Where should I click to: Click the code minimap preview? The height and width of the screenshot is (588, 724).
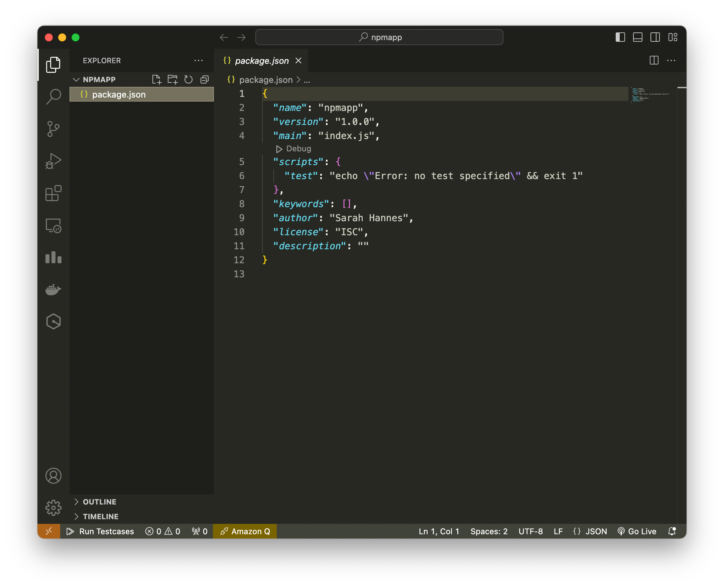pyautogui.click(x=650, y=95)
